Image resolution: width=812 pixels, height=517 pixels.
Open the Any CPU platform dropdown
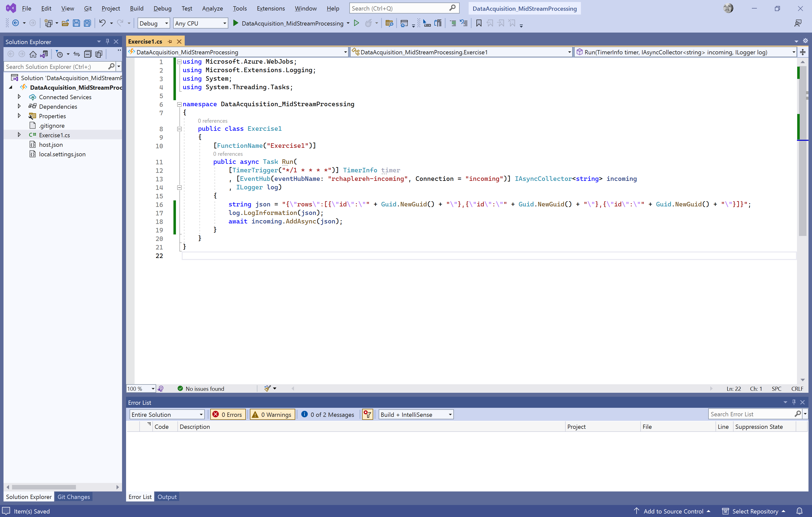(x=201, y=23)
